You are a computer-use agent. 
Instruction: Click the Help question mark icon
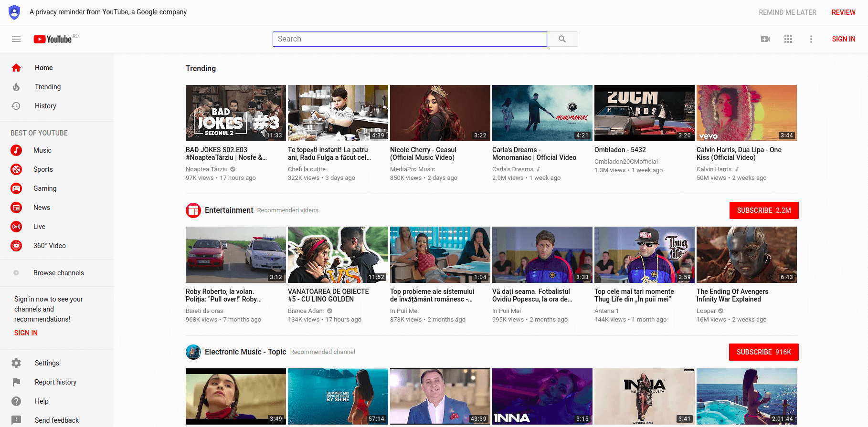tap(16, 401)
